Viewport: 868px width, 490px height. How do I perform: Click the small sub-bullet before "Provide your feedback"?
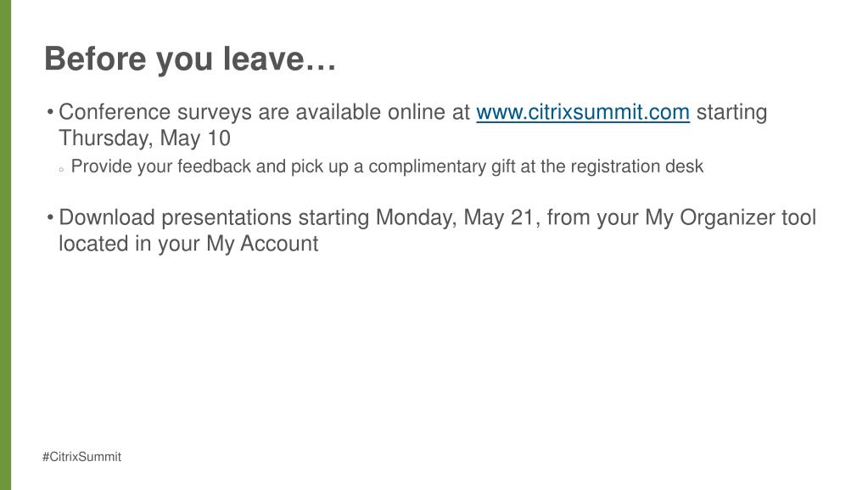(61, 170)
